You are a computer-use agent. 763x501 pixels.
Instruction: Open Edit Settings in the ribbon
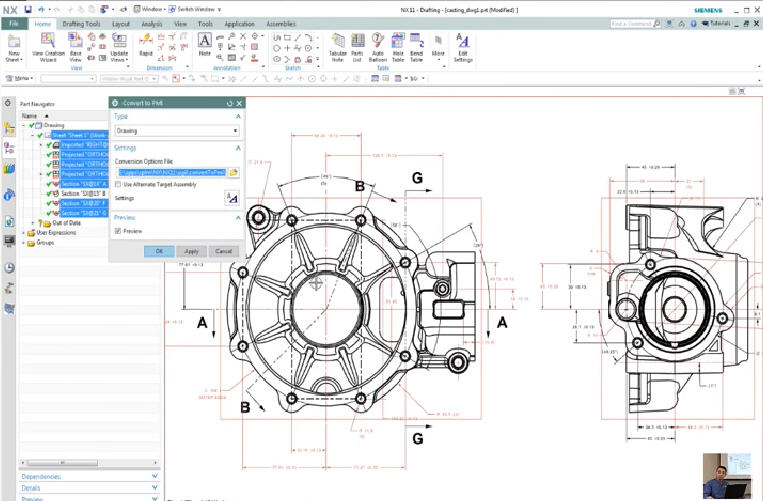coord(463,48)
